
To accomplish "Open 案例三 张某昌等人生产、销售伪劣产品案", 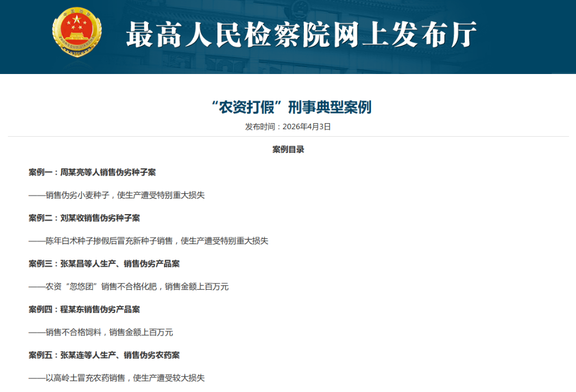I will click(x=104, y=264).
